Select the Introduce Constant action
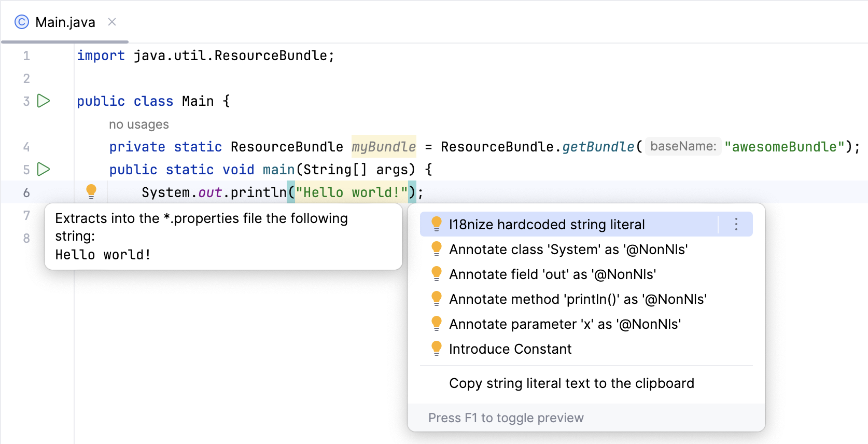 510,349
